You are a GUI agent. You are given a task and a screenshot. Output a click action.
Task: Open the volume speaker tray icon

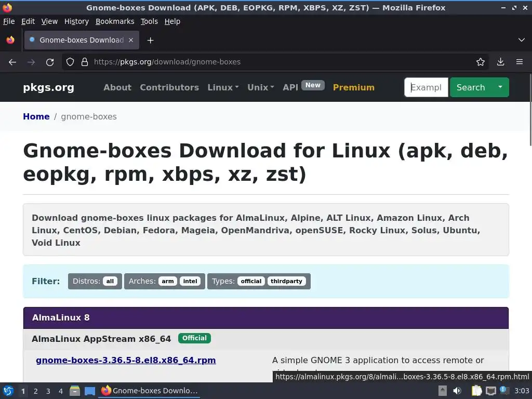point(457,391)
